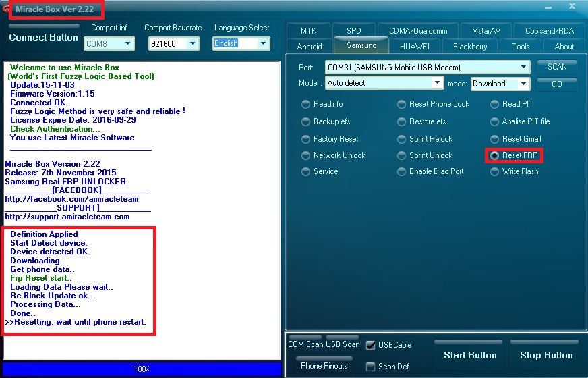Switch to the Coolsand/RDA tab
The width and height of the screenshot is (588, 378).
tap(550, 31)
